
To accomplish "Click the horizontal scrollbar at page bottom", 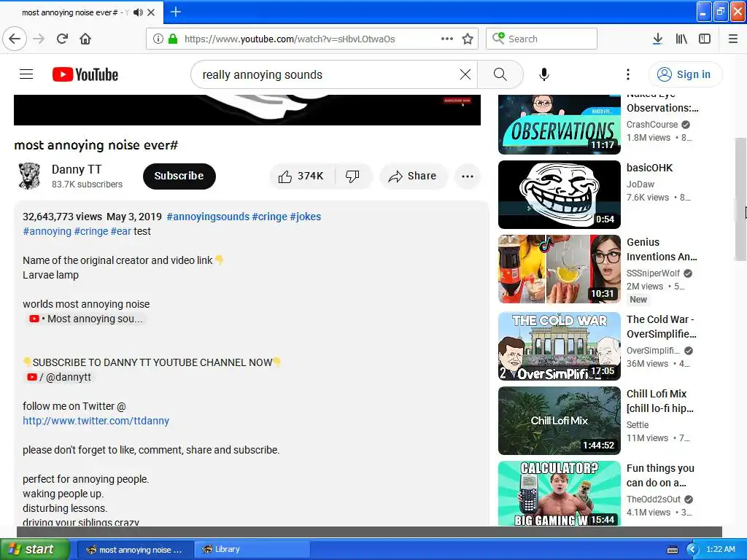I will pos(369,532).
